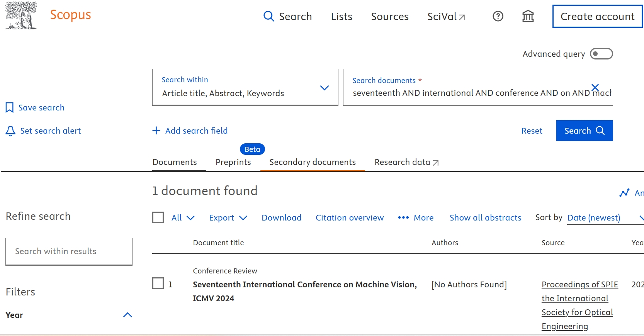Switch to the Documents tab
Image resolution: width=644 pixels, height=336 pixels.
175,162
